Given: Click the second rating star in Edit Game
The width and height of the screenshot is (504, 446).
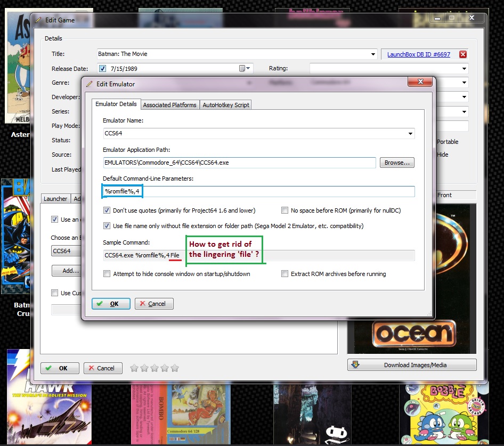Looking at the screenshot, I should (x=144, y=368).
